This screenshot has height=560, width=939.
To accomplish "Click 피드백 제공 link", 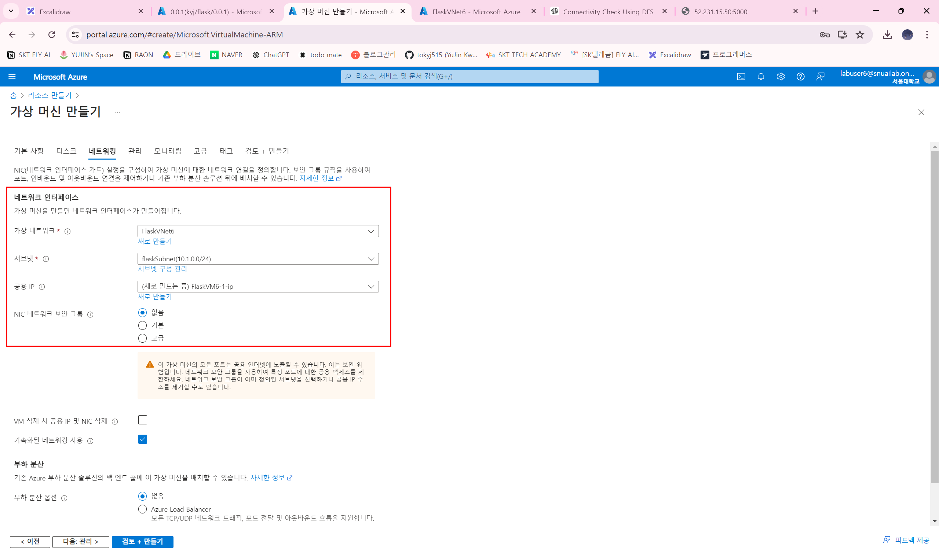I will point(906,541).
